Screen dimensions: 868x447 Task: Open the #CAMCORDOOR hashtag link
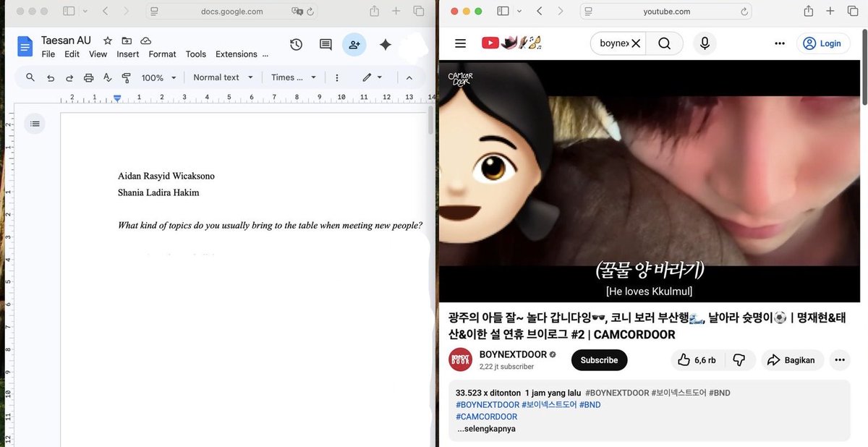click(486, 417)
